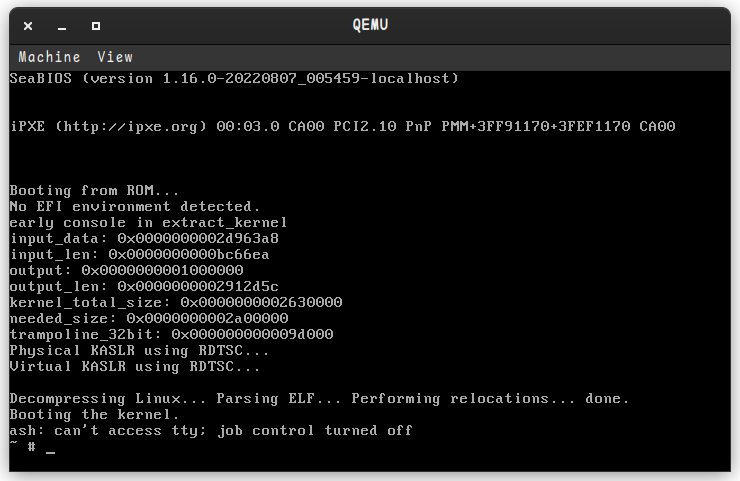Image resolution: width=740 pixels, height=481 pixels.
Task: Click the 'Physical KASLR using RDTSC...' line
Action: coord(139,351)
